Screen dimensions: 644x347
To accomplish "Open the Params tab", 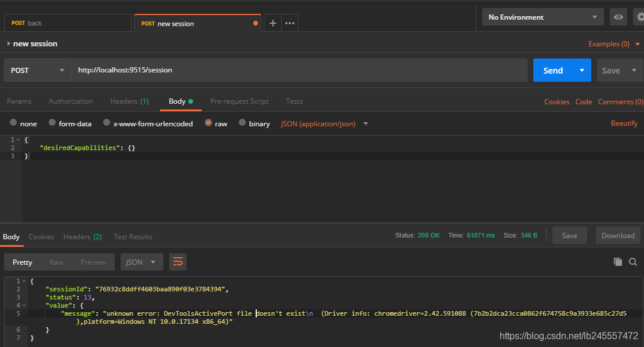I will point(19,101).
